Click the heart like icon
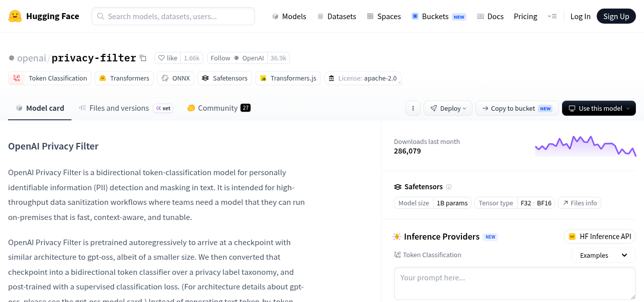Viewport: 644px width, 302px height. pyautogui.click(x=162, y=58)
